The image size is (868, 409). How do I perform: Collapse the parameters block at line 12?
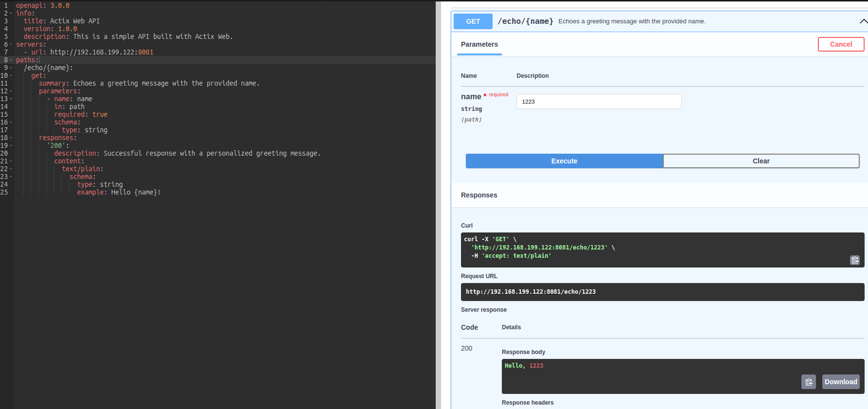11,91
